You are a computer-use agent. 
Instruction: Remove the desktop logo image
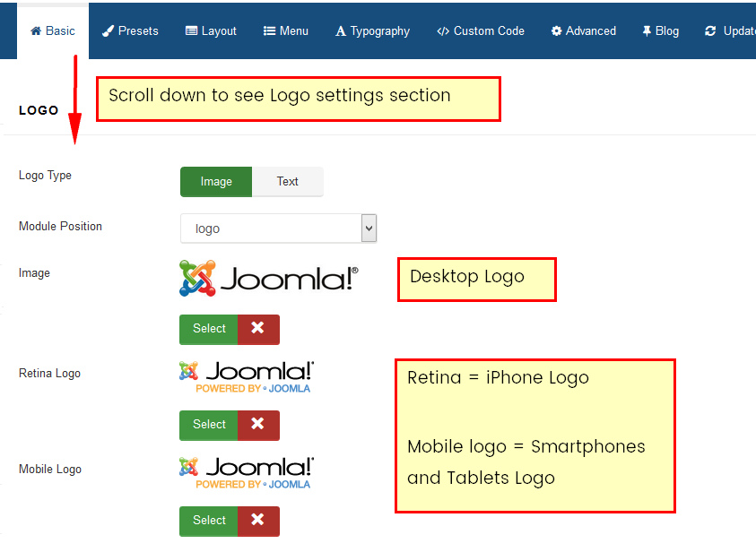(258, 329)
